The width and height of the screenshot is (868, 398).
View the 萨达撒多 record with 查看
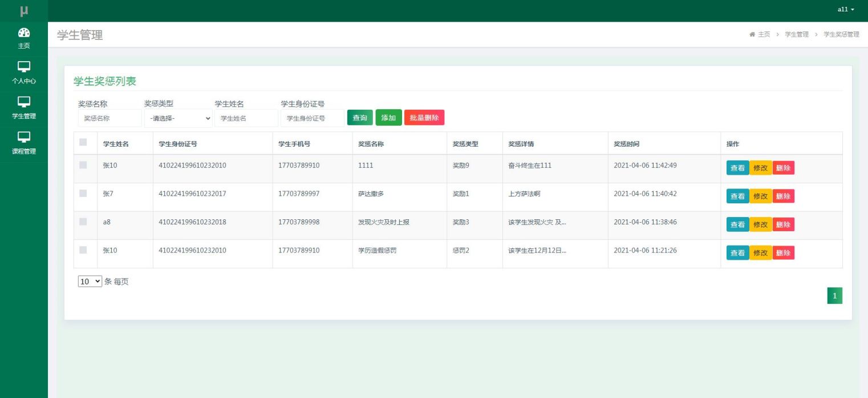pos(738,196)
